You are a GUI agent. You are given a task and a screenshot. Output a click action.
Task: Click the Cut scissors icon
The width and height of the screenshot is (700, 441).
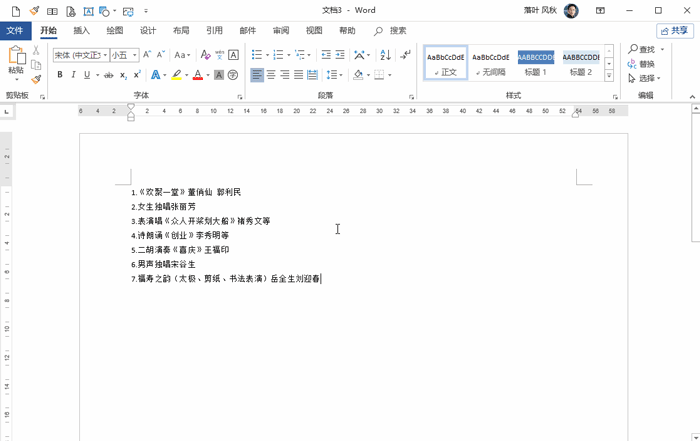click(x=37, y=50)
